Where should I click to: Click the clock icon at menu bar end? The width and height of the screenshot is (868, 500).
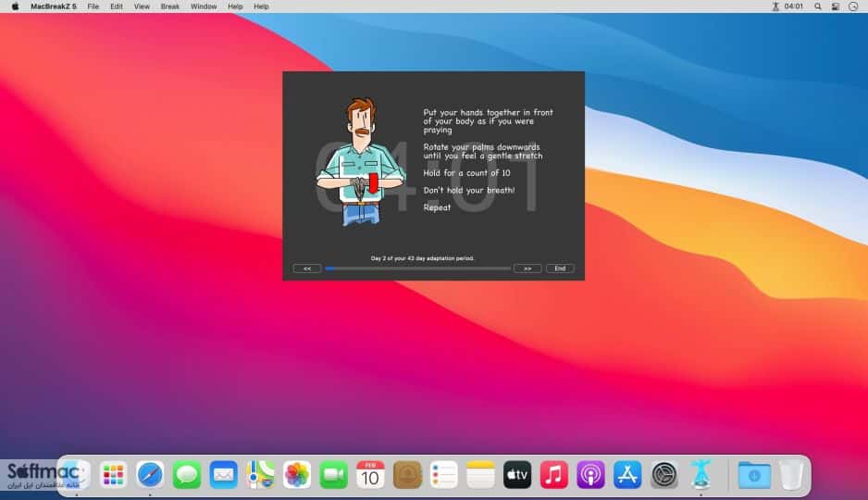[853, 6]
